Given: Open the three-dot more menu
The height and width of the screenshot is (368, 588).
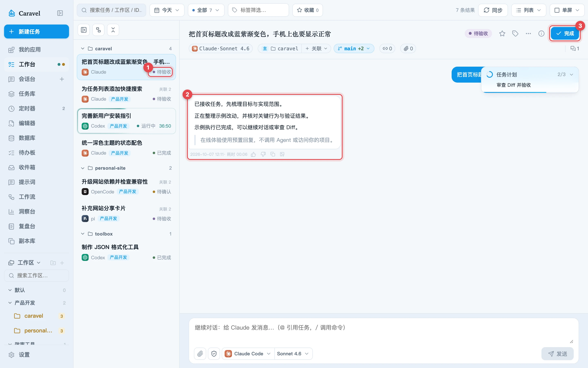Looking at the screenshot, I should coord(528,33).
